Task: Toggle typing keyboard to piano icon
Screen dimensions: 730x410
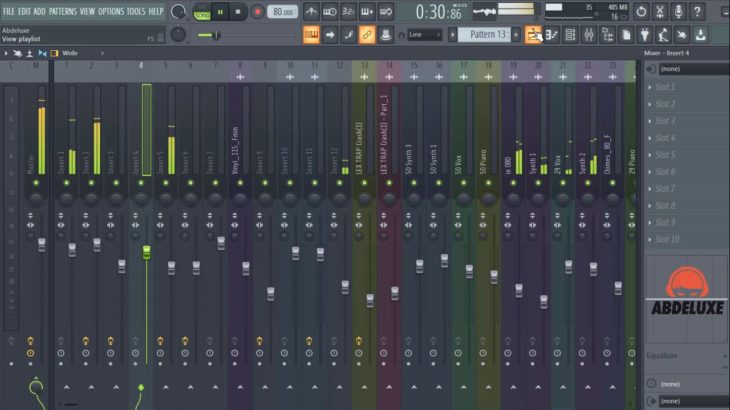Action: click(311, 34)
